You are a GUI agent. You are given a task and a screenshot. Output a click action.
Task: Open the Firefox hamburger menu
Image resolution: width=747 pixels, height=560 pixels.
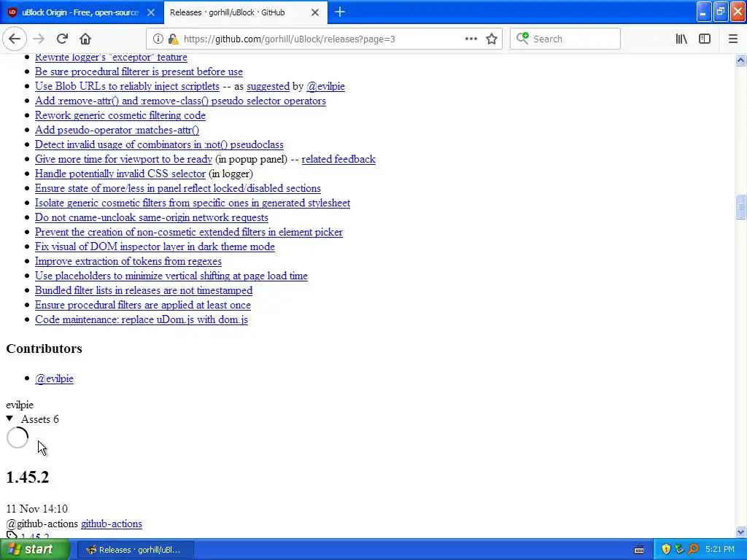point(732,39)
